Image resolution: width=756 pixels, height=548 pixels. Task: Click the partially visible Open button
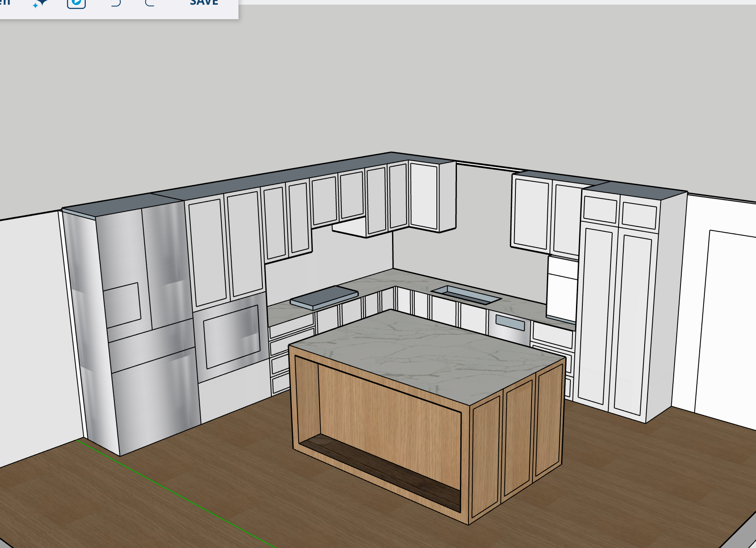(x=5, y=3)
